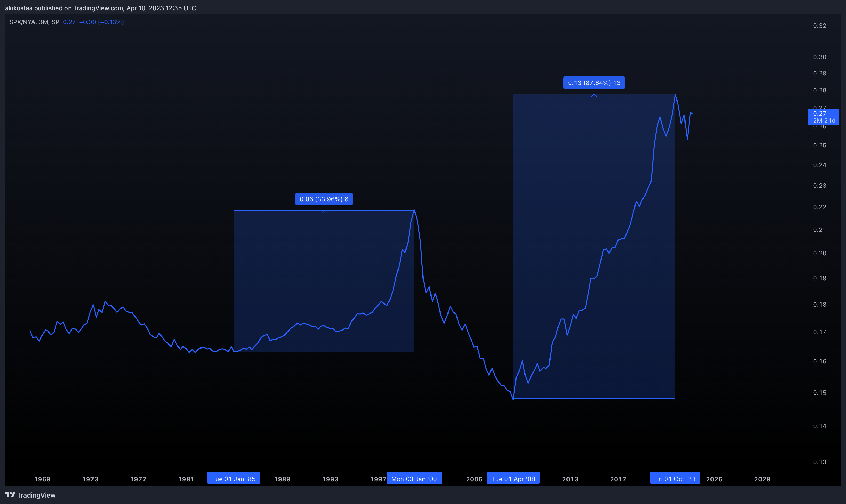
Task: Click the 1981 year label on time axis
Action: (x=186, y=479)
